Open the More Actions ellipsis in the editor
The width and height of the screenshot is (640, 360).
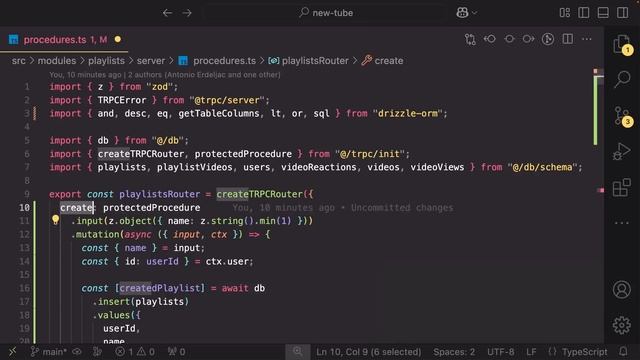[x=587, y=39]
